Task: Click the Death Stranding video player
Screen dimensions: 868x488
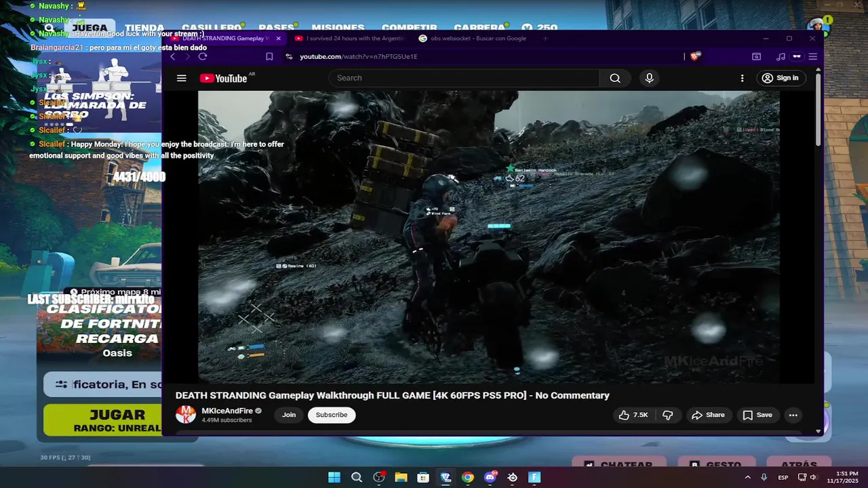Action: pyautogui.click(x=488, y=237)
